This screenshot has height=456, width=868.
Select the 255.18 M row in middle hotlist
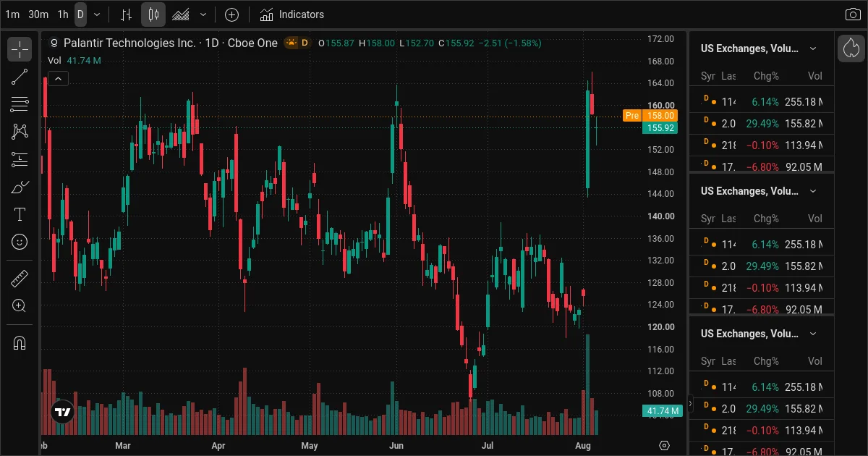click(x=762, y=245)
